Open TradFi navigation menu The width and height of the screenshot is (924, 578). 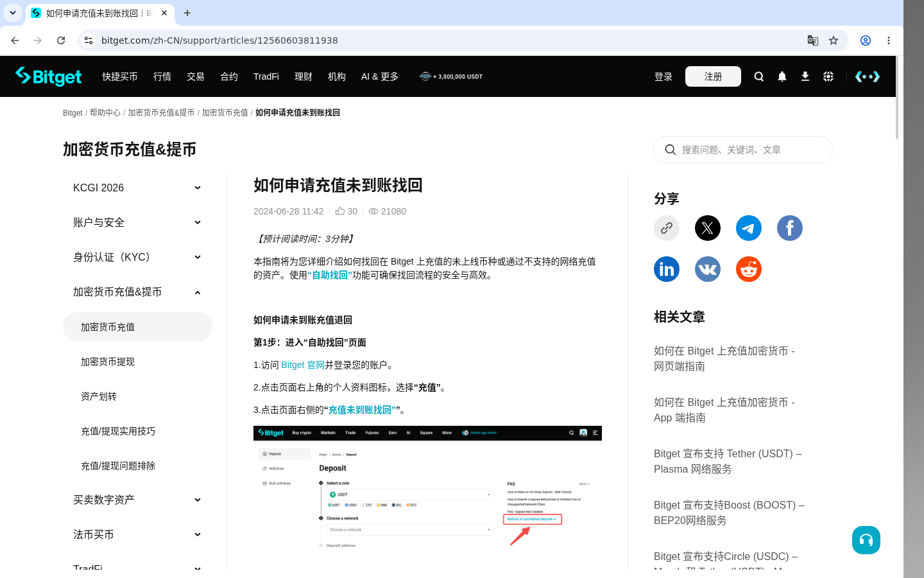[266, 76]
